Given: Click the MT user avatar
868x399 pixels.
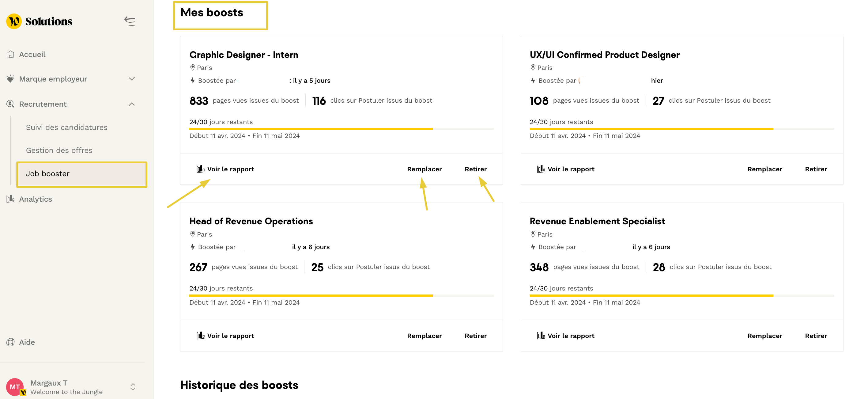Looking at the screenshot, I should [x=15, y=386].
